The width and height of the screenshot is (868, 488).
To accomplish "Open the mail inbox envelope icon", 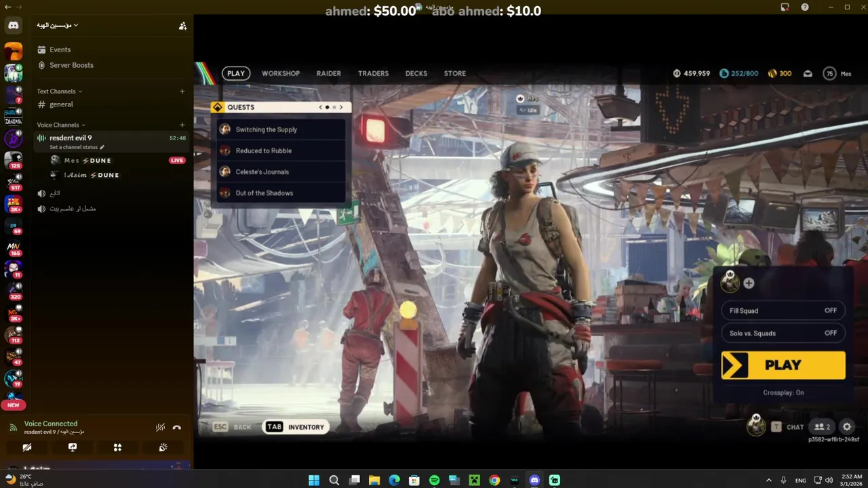I will pos(808,73).
